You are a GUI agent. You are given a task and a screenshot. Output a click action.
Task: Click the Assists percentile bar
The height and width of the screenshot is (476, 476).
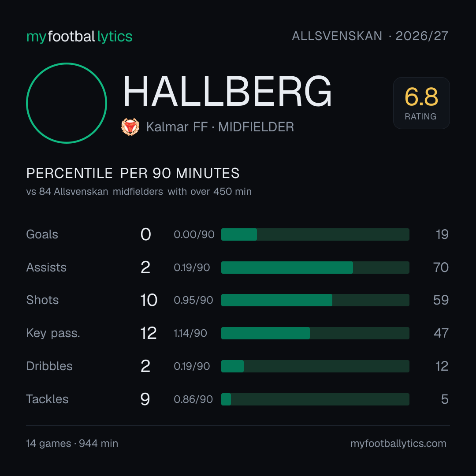tap(315, 268)
